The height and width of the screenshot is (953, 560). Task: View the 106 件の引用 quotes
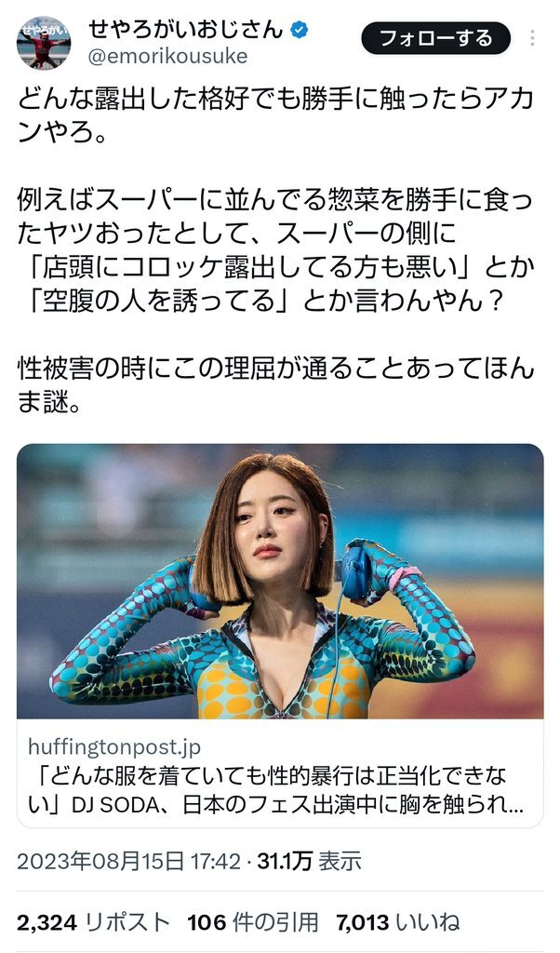[253, 922]
